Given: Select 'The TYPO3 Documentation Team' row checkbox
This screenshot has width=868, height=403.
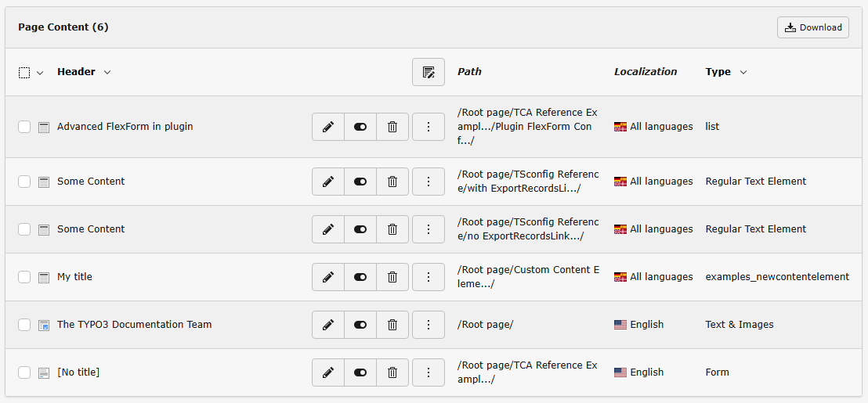Looking at the screenshot, I should tap(24, 325).
